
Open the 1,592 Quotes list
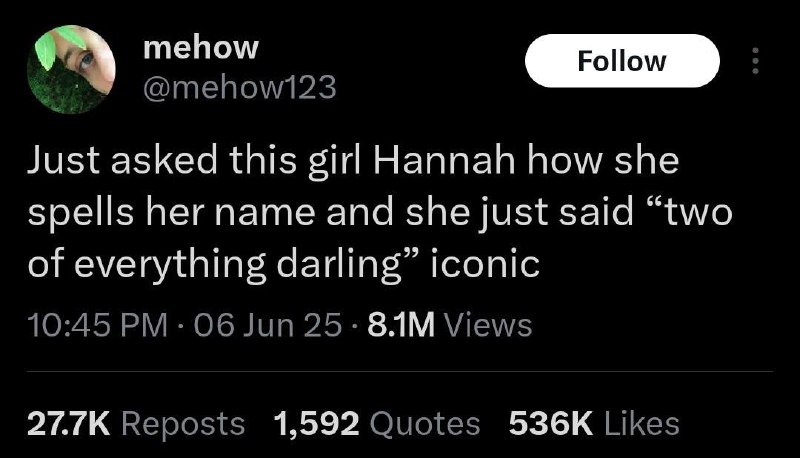[377, 424]
